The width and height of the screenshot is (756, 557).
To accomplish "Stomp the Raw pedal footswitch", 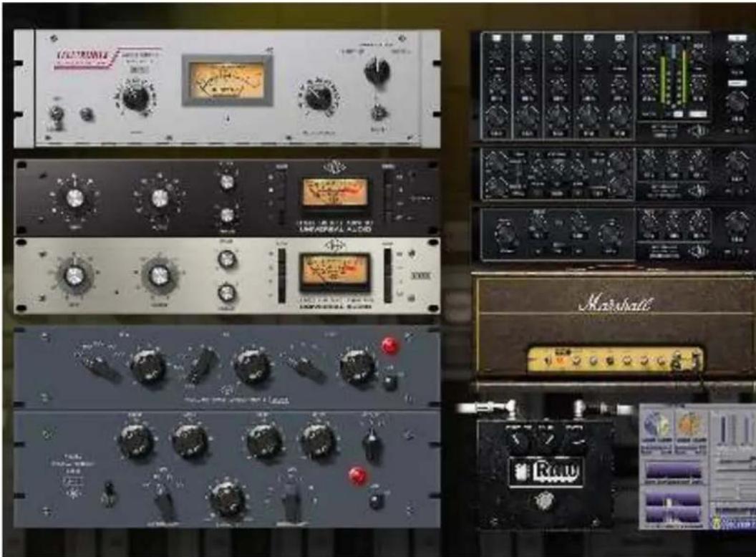I will point(544,501).
